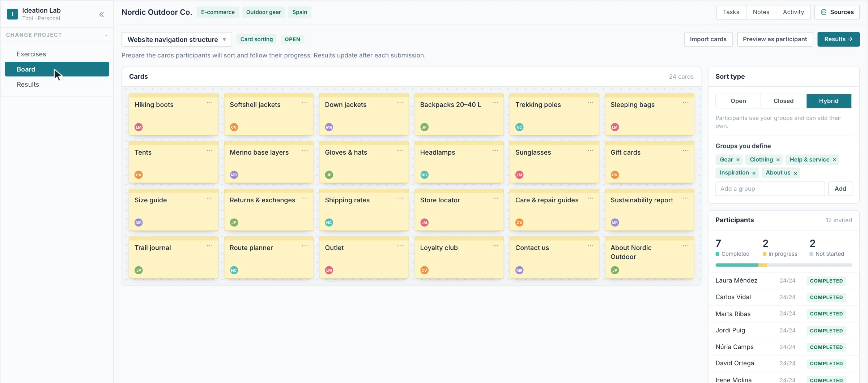Switch to the Tasks tab
Image resolution: width=868 pixels, height=383 pixels.
point(731,12)
